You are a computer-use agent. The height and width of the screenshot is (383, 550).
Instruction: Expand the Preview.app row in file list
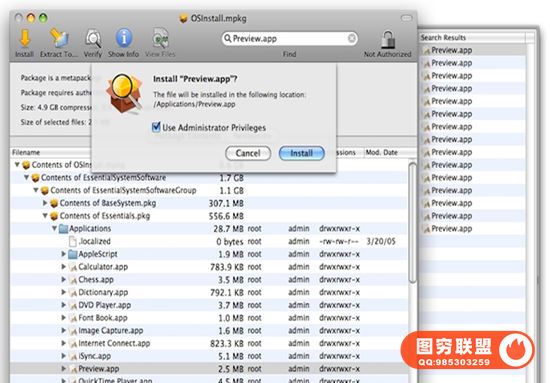point(63,369)
